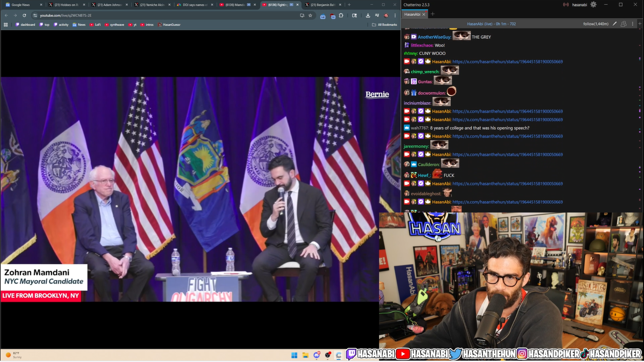Click username inciniumblaze in chat
This screenshot has width=644, height=362.
[x=417, y=103]
